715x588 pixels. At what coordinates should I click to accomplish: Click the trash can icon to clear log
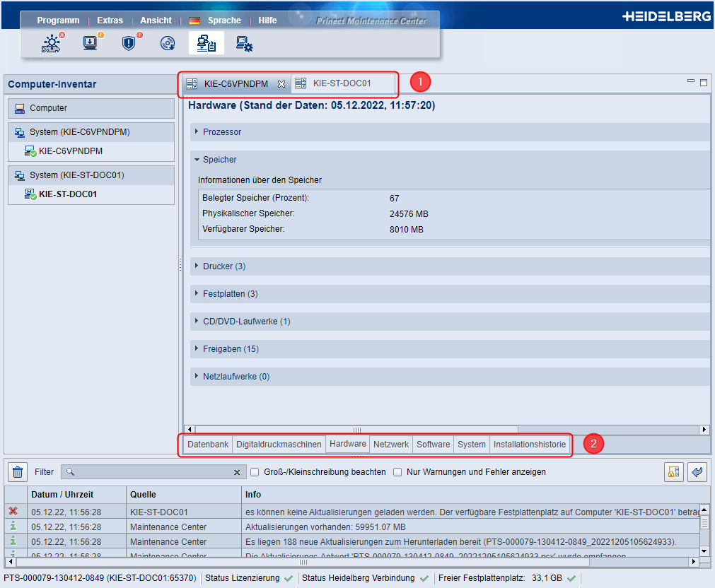pos(18,472)
